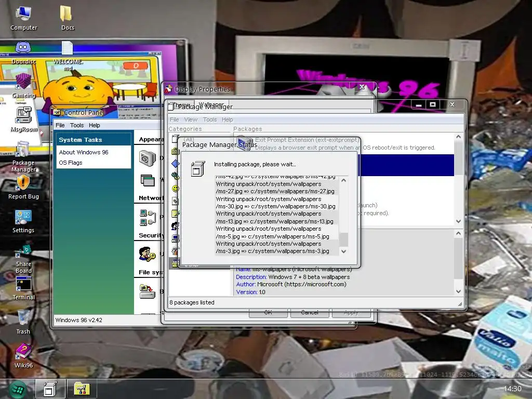
Task: Open the stacked windows icon in Control Panel
Action: point(147,180)
